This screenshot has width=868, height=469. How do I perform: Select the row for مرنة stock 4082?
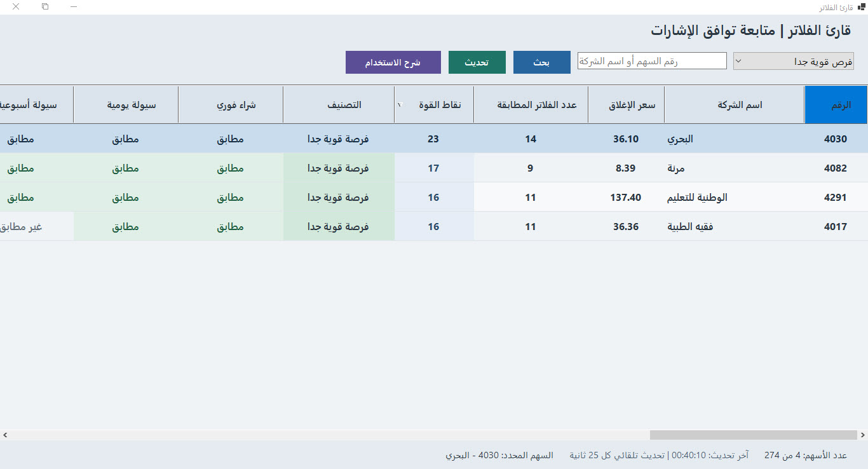tap(434, 168)
